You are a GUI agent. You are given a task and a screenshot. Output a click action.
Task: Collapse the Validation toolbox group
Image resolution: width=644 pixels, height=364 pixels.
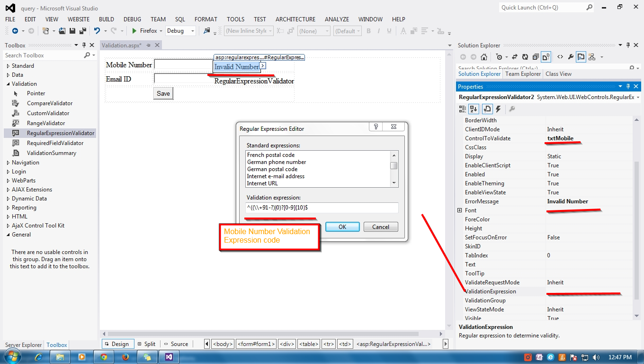(8, 84)
